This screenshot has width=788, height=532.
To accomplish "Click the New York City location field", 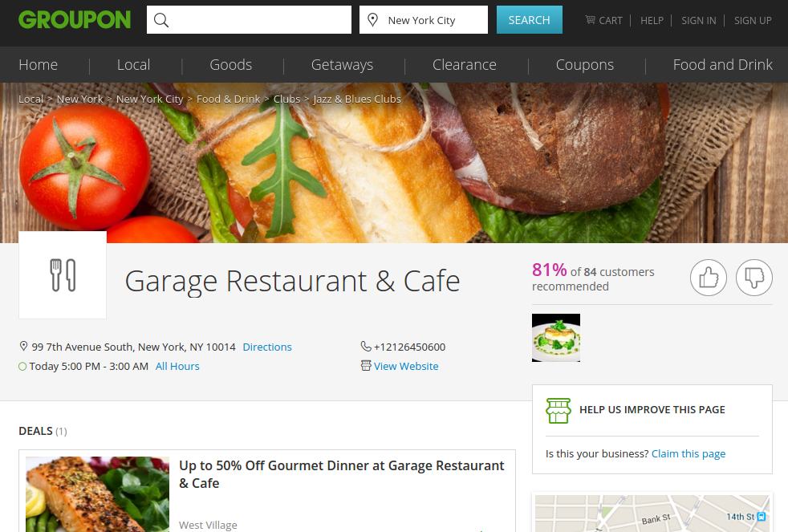I will pyautogui.click(x=423, y=19).
